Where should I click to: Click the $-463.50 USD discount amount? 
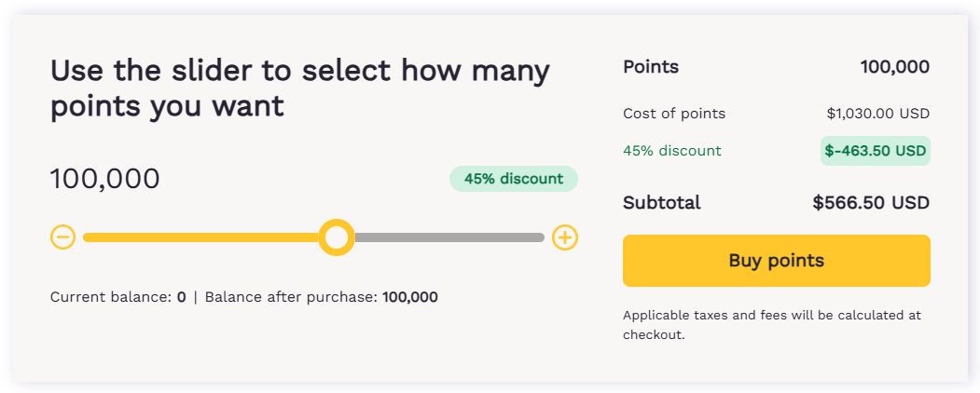[875, 151]
